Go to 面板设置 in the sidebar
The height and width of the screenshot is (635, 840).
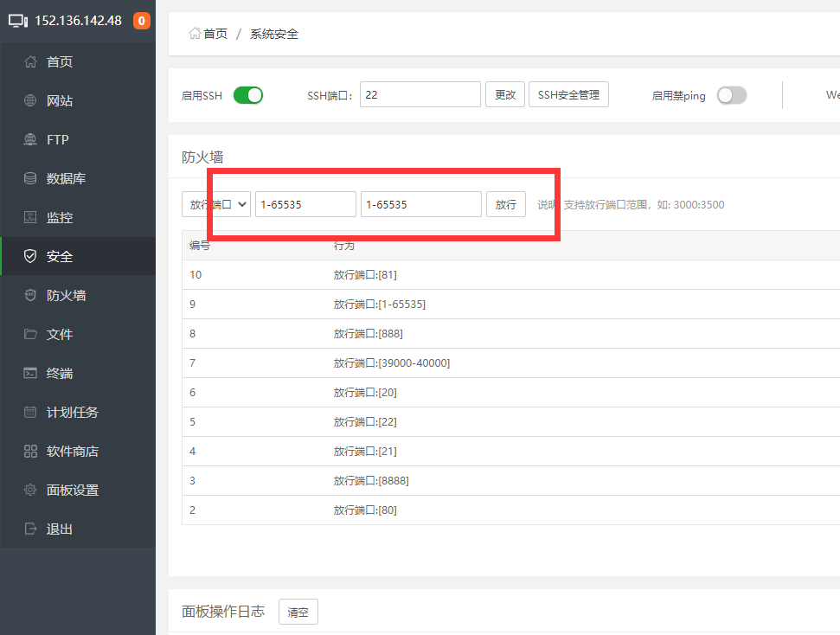pos(72,490)
